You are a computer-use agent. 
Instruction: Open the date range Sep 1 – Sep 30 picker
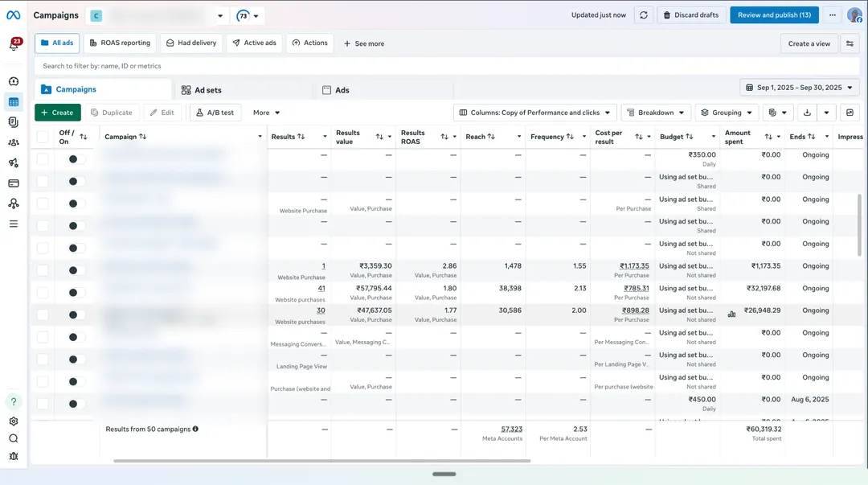799,88
